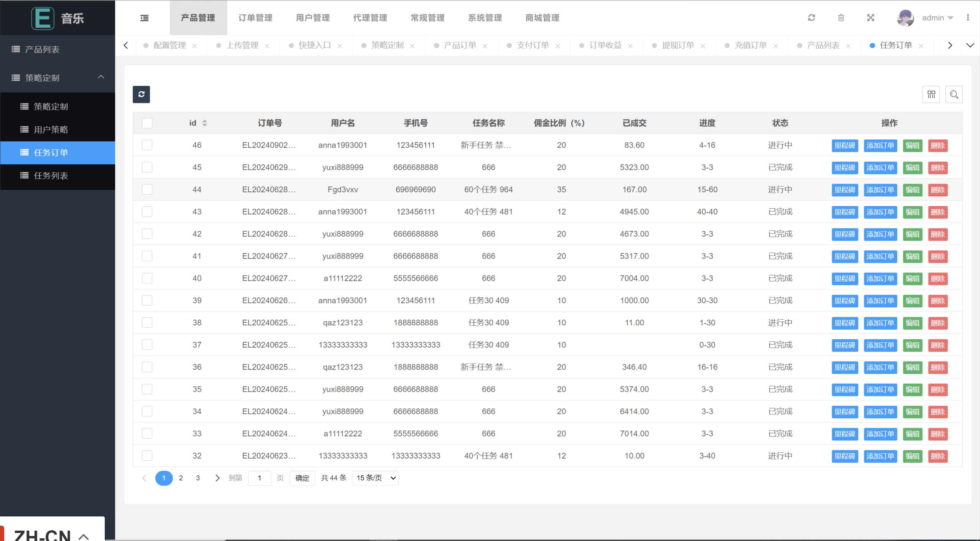Click 添加订单 button for row 45
980x541 pixels.
tap(880, 168)
